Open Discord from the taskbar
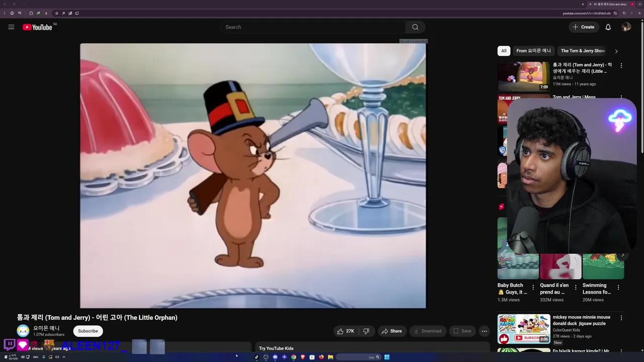644x362 pixels. click(275, 357)
